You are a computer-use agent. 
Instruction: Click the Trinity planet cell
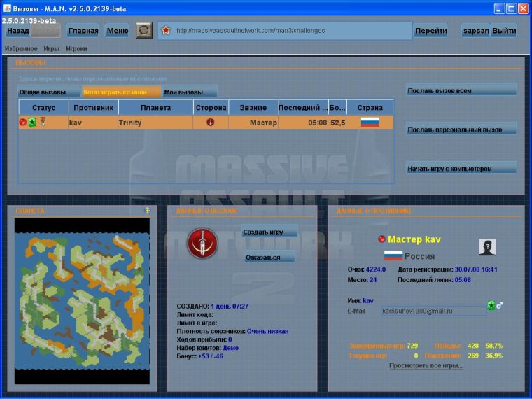click(x=155, y=122)
